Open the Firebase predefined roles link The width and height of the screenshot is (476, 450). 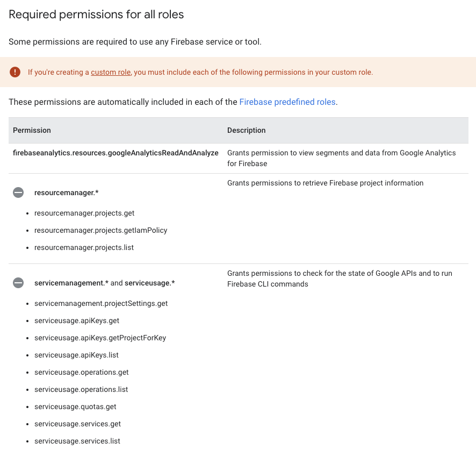coord(287,102)
